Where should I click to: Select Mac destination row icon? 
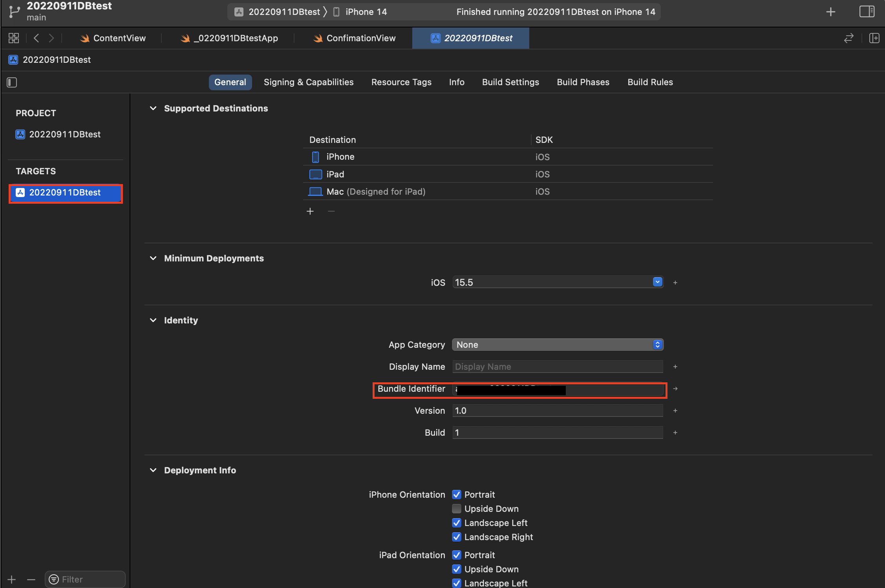[315, 192]
